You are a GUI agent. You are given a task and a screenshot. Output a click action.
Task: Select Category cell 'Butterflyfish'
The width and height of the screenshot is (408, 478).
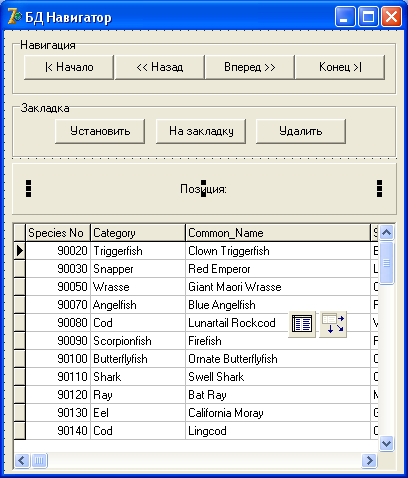pyautogui.click(x=138, y=359)
